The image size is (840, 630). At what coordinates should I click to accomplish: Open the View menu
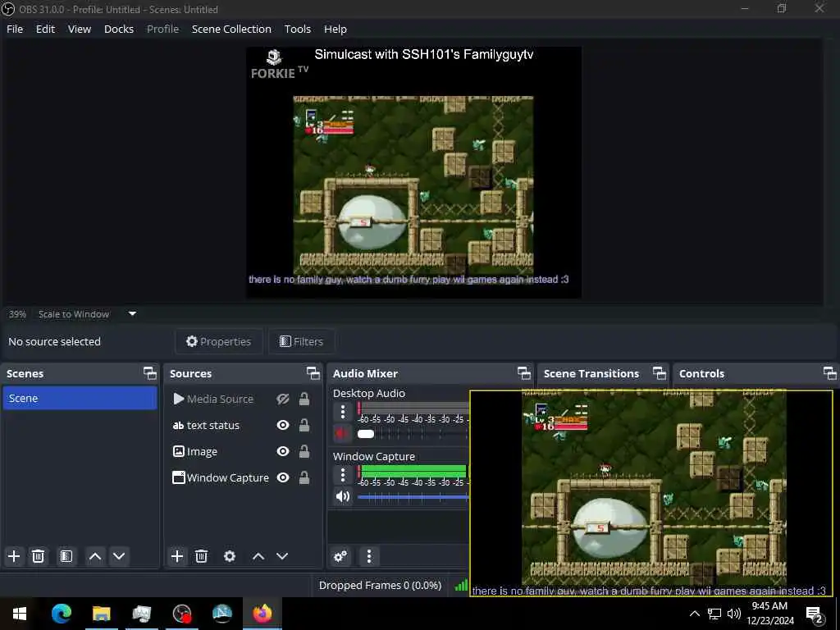coord(80,29)
